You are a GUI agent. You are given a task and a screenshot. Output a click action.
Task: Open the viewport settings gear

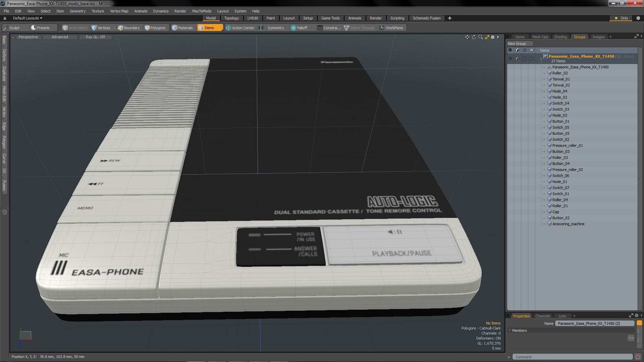pyautogui.click(x=493, y=37)
